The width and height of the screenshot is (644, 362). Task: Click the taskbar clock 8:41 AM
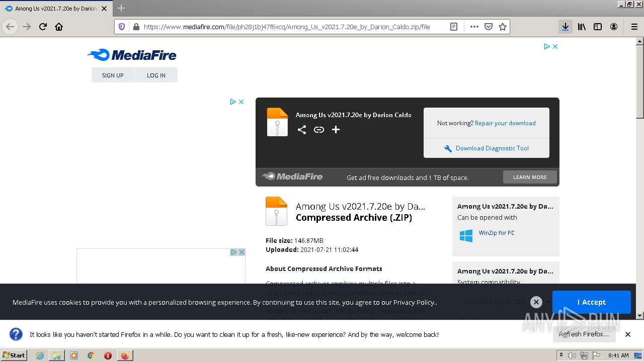coord(618,355)
